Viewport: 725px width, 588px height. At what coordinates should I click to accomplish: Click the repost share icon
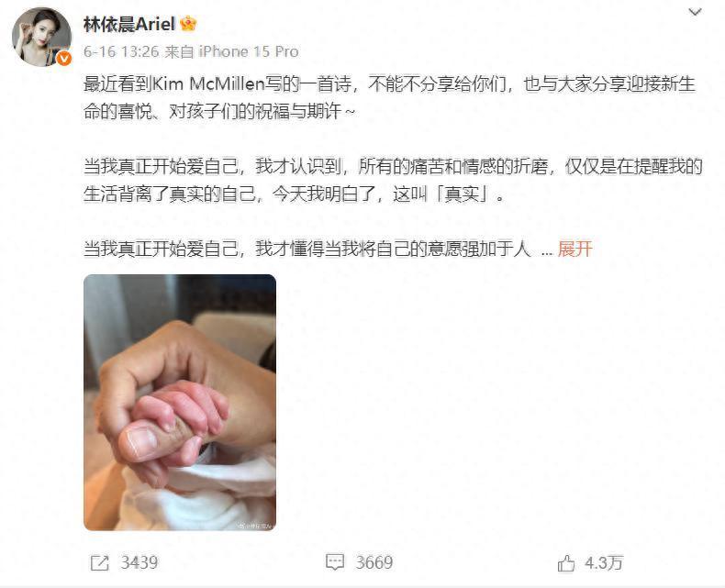coord(99,562)
